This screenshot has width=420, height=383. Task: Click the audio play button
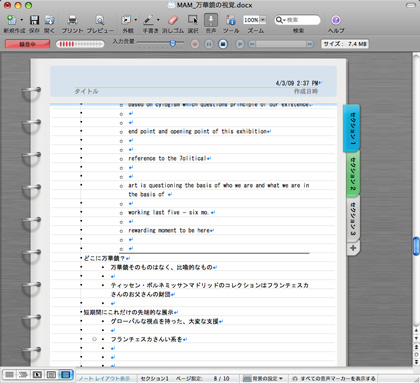click(240, 44)
